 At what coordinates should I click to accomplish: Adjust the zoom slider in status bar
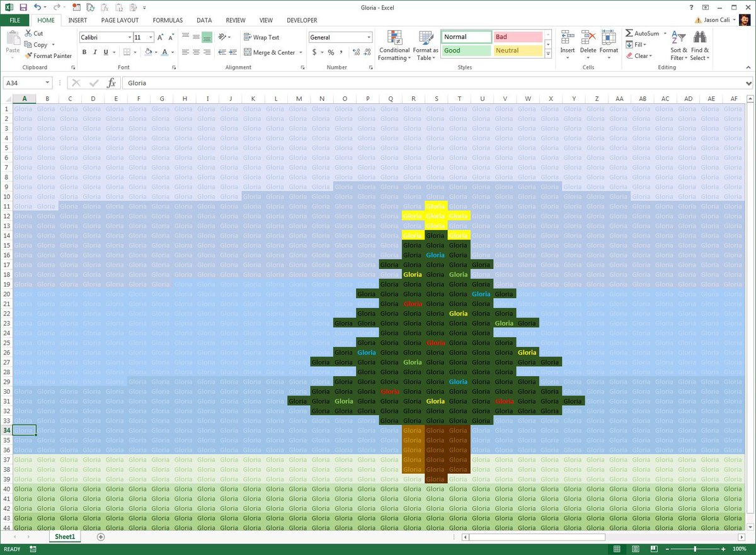[696, 549]
